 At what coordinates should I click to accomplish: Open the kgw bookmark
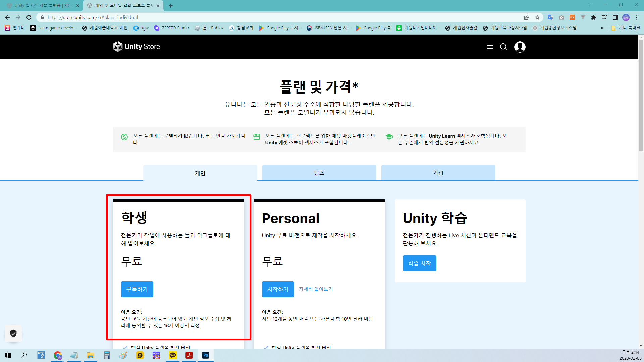[x=141, y=28]
